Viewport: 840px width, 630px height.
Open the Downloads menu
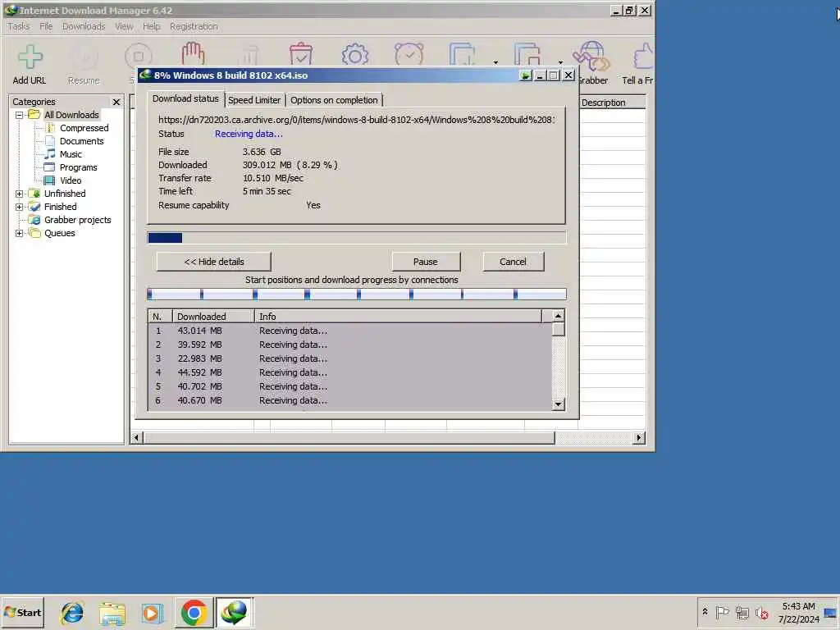point(84,26)
